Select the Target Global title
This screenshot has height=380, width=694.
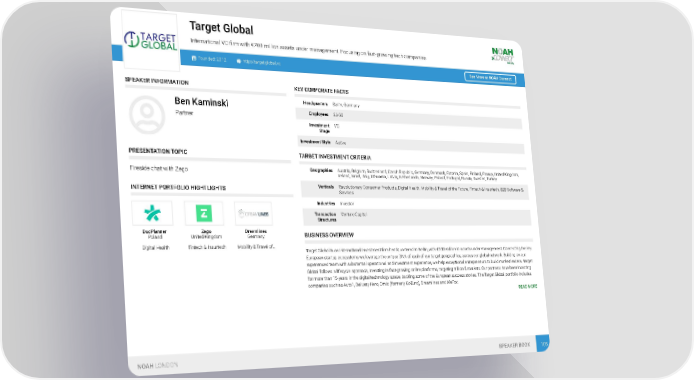pyautogui.click(x=221, y=28)
